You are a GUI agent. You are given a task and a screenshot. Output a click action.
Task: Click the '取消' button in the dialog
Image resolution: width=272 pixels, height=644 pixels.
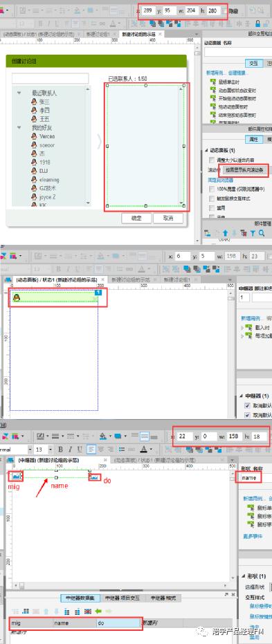point(168,218)
